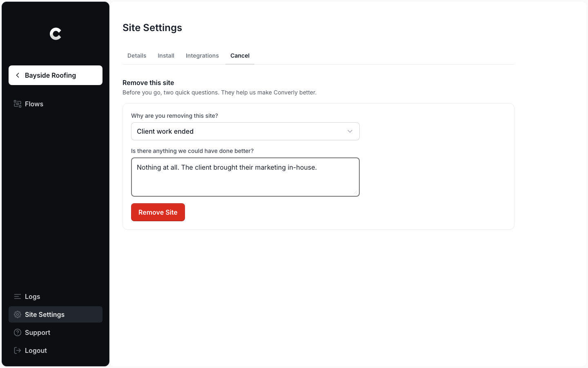Open the Integrations tab
The height and width of the screenshot is (368, 588).
coord(202,56)
